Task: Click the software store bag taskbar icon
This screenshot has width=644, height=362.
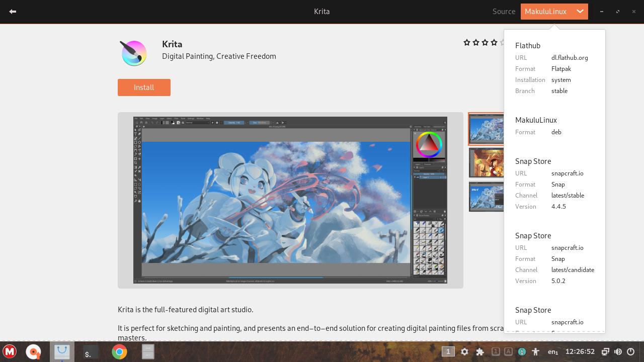Action: pos(62,351)
